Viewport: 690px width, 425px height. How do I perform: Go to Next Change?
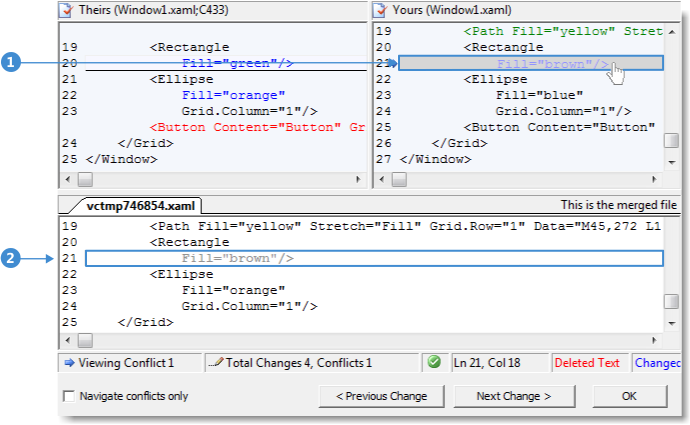coord(514,396)
